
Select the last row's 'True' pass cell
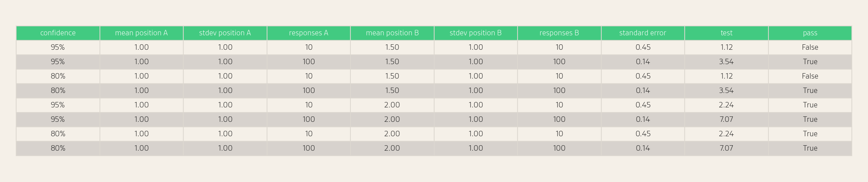point(810,148)
